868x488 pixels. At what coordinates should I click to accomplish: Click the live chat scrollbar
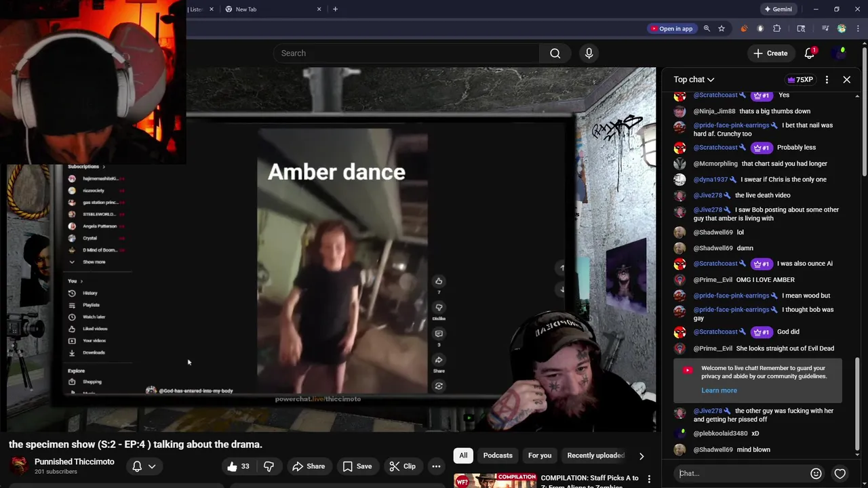point(857,406)
